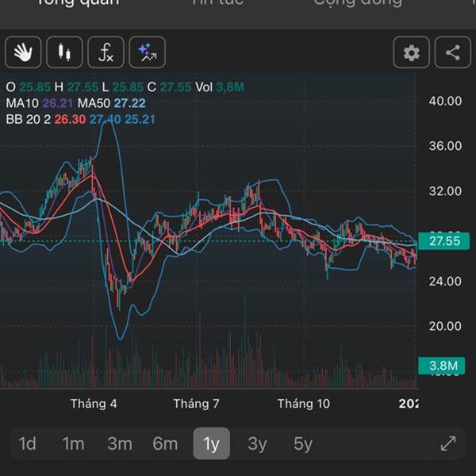The image size is (476, 476).
Task: Open the AI trend prediction tool
Action: click(x=148, y=52)
